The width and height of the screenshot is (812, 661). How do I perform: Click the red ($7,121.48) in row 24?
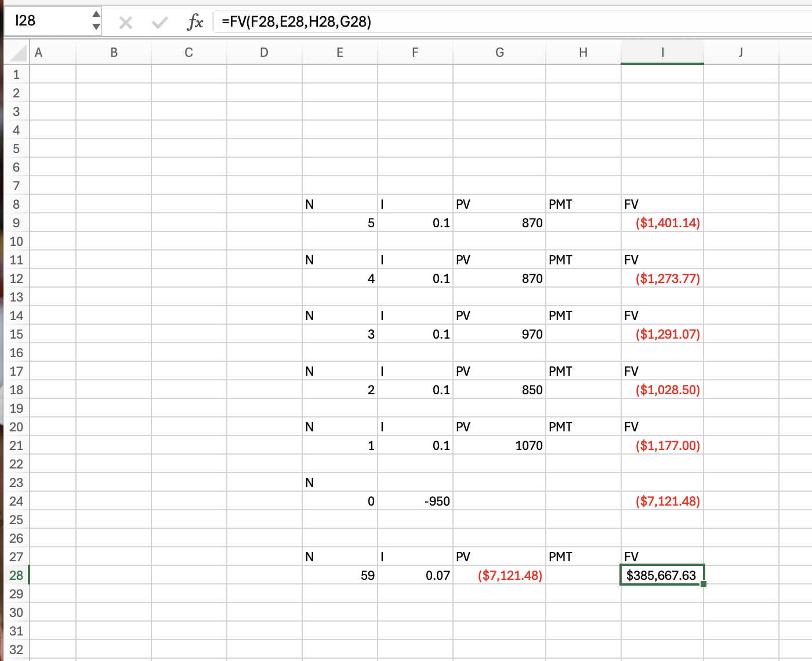(662, 501)
